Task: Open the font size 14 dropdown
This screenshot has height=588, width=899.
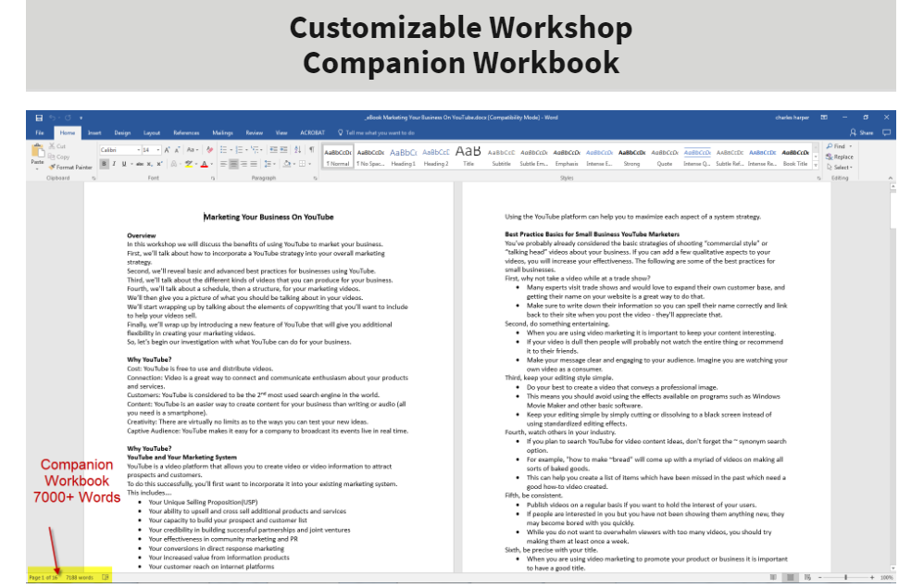Action: point(151,150)
